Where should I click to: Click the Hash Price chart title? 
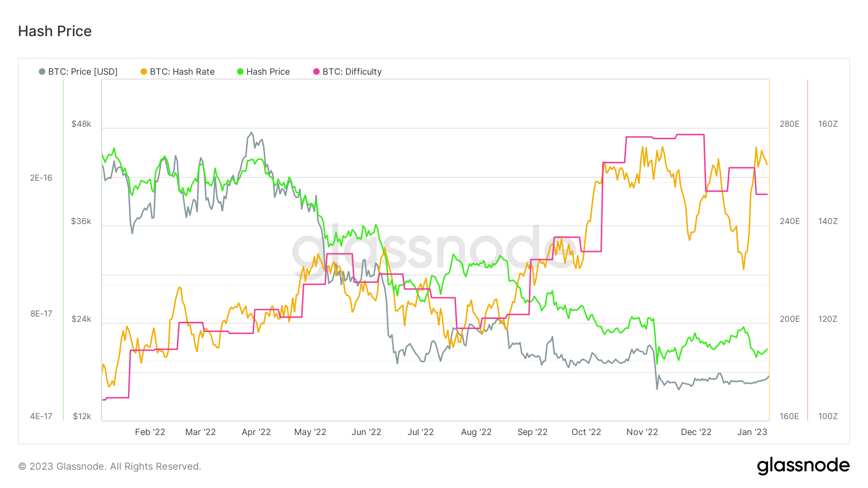coord(55,31)
